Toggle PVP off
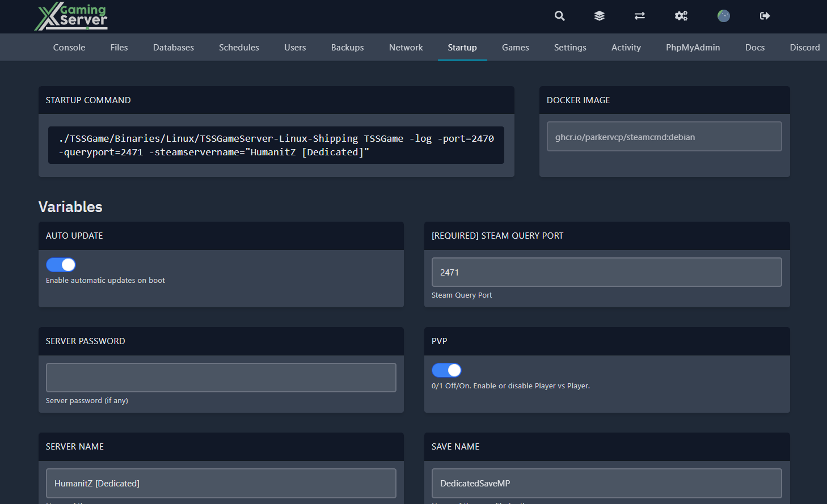Viewport: 827px width, 504px height. tap(446, 370)
